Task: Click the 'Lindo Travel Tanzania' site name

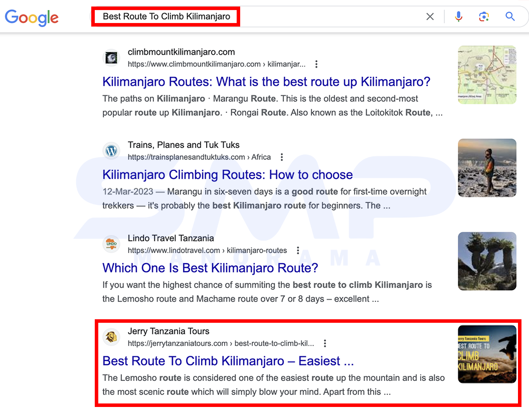Action: [x=170, y=238]
